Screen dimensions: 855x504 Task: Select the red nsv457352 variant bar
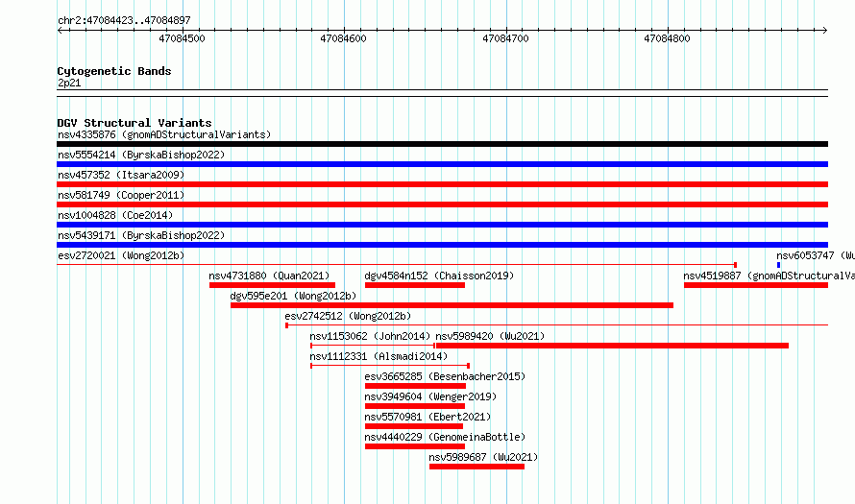point(442,184)
